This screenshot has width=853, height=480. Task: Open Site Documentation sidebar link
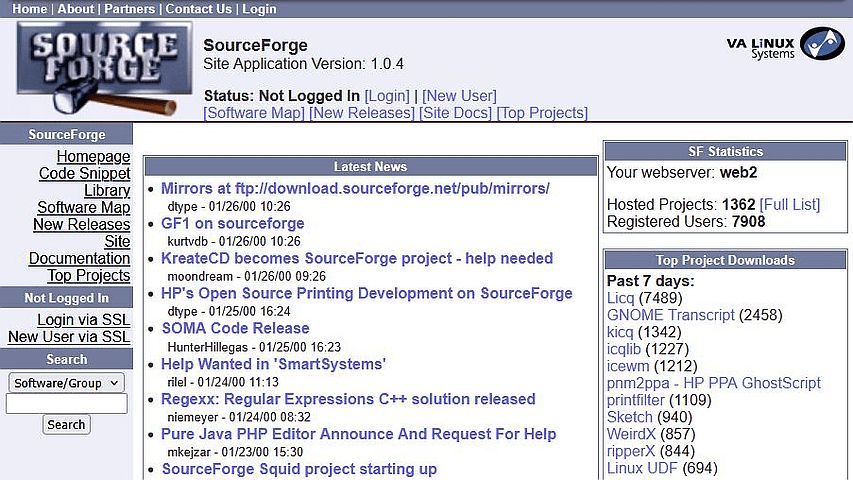79,250
